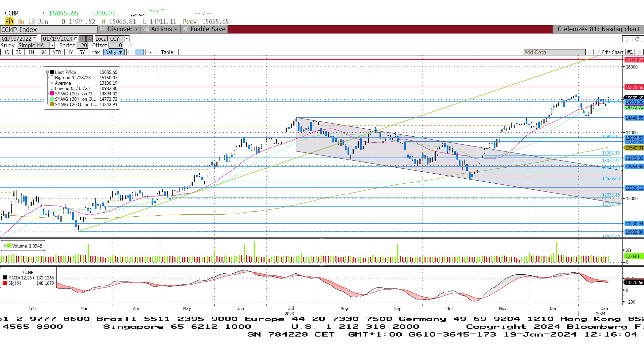Switch to Table view
This screenshot has height=353, width=644.
click(167, 52)
